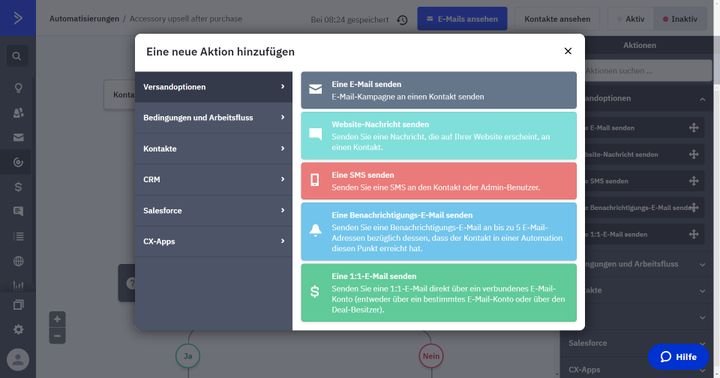Viewport: 720px width, 378px height.
Task: Click E-Mails ansehen button
Action: (462, 19)
